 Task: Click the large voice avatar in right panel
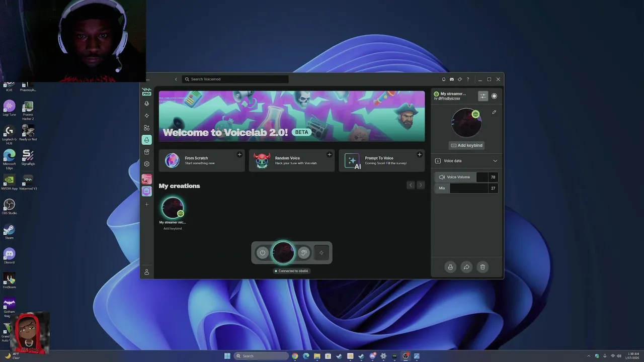point(466,123)
